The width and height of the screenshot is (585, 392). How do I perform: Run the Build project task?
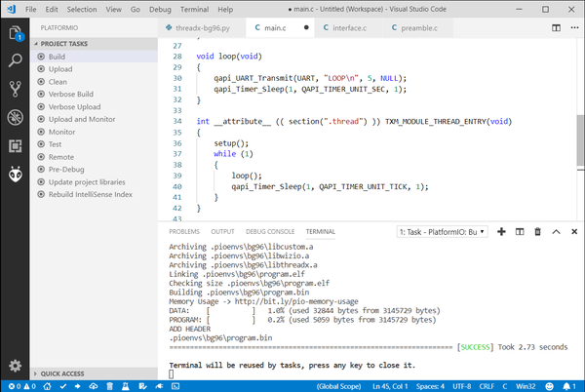[94, 57]
